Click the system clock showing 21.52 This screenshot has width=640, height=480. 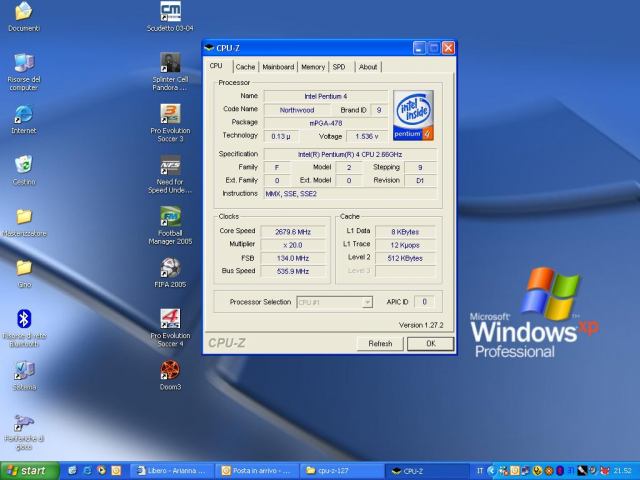(x=622, y=471)
